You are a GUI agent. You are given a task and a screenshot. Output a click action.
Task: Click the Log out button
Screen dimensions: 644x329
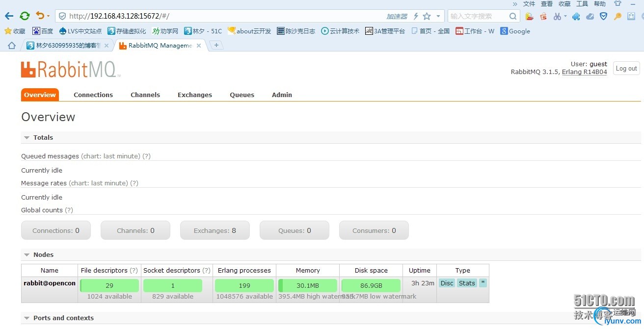626,69
